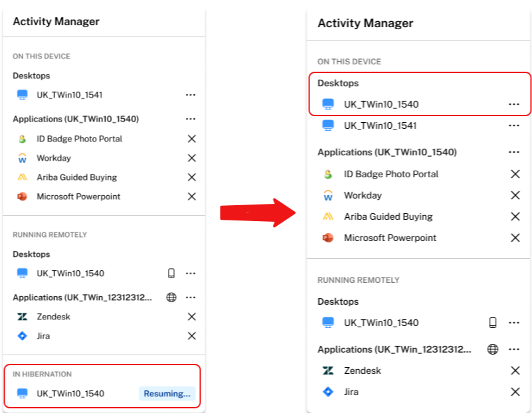Close Zendesk in the left panel
Image resolution: width=532 pixels, height=413 pixels.
[x=191, y=317]
